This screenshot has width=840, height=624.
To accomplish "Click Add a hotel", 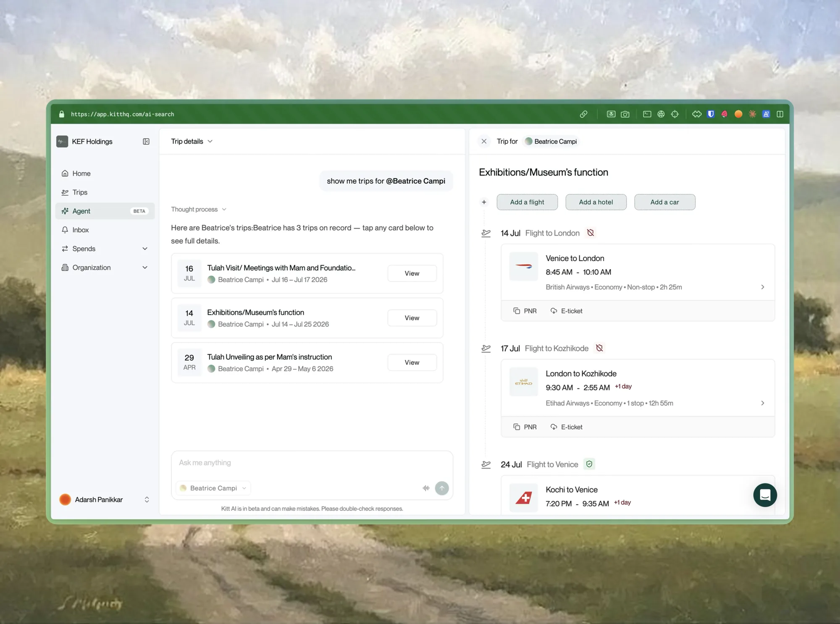I will pos(596,202).
